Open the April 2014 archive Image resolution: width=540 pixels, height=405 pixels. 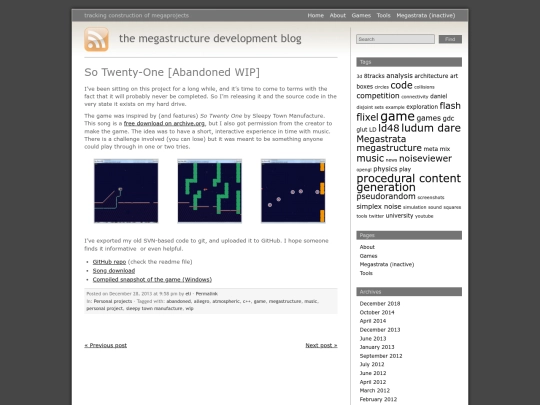point(373,321)
